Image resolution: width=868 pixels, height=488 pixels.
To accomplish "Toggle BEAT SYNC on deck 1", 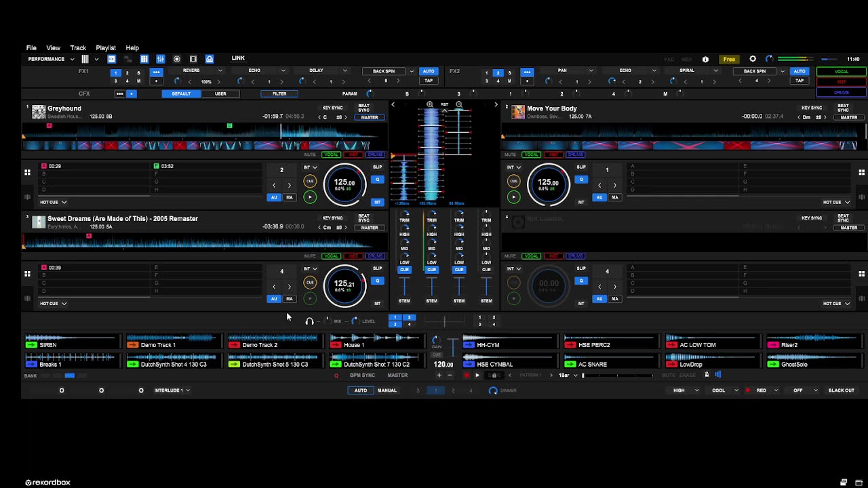I will (364, 107).
